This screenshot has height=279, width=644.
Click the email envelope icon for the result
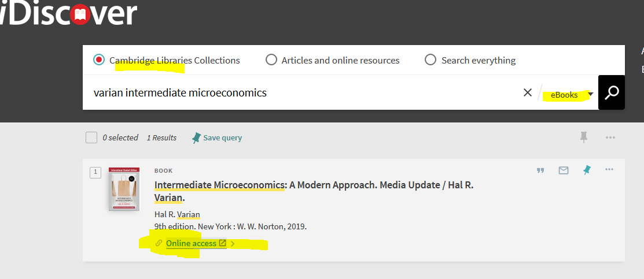pyautogui.click(x=564, y=170)
